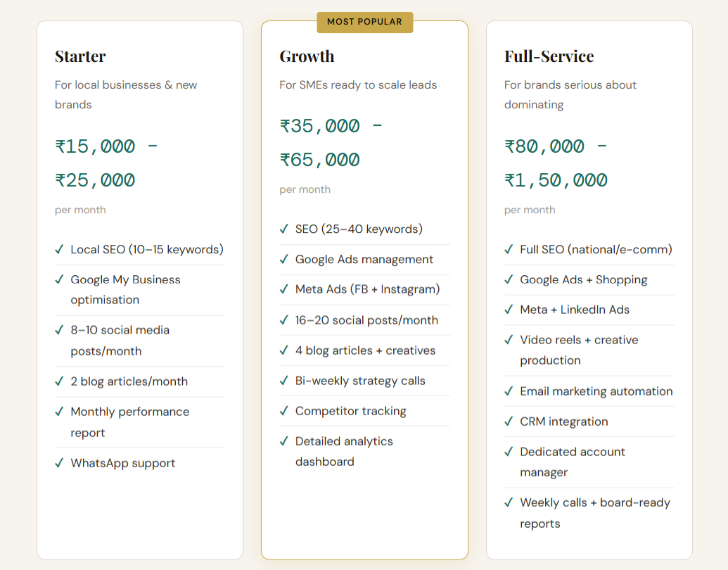The width and height of the screenshot is (728, 570).
Task: Click the checkmark next to WhatsApp support
Action: click(x=59, y=463)
